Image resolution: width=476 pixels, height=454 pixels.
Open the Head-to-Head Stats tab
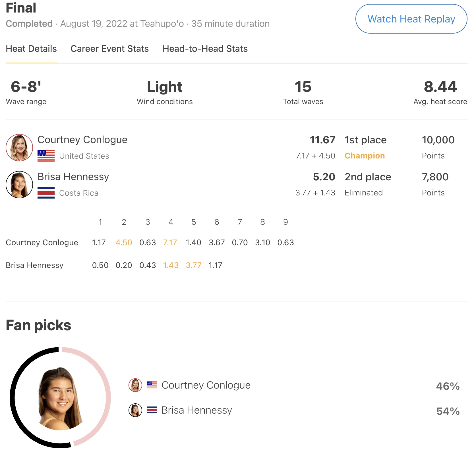[x=205, y=49]
